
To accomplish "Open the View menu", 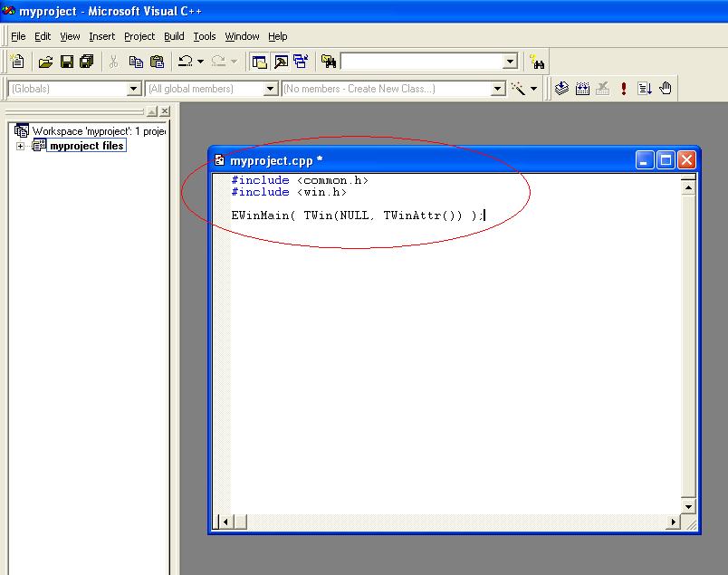I will [x=70, y=36].
